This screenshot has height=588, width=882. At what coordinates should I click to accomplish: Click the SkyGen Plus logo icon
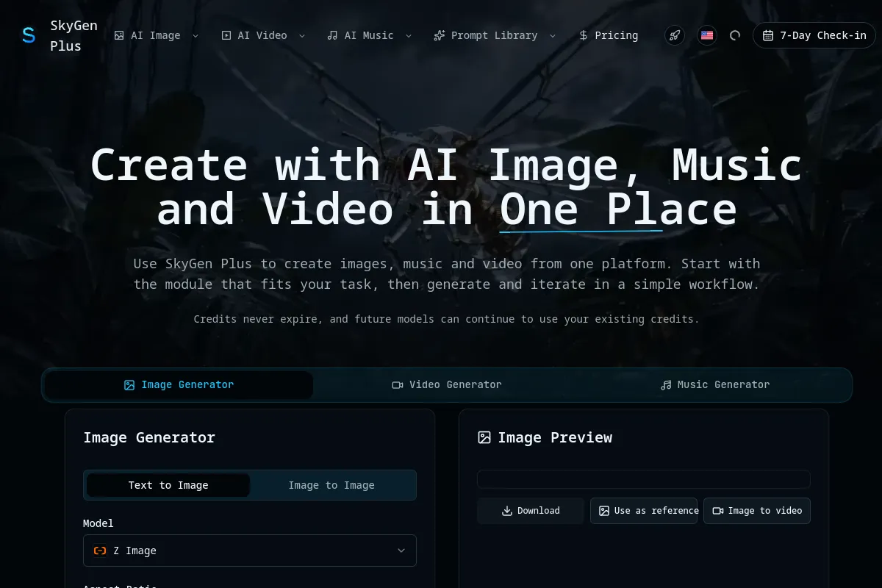click(x=29, y=35)
